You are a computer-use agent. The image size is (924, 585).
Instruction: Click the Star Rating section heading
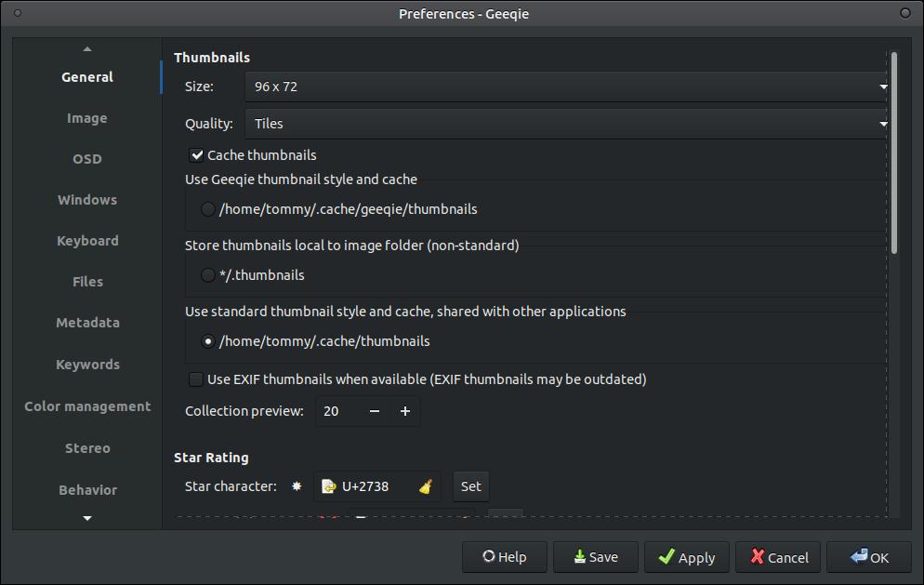click(211, 458)
